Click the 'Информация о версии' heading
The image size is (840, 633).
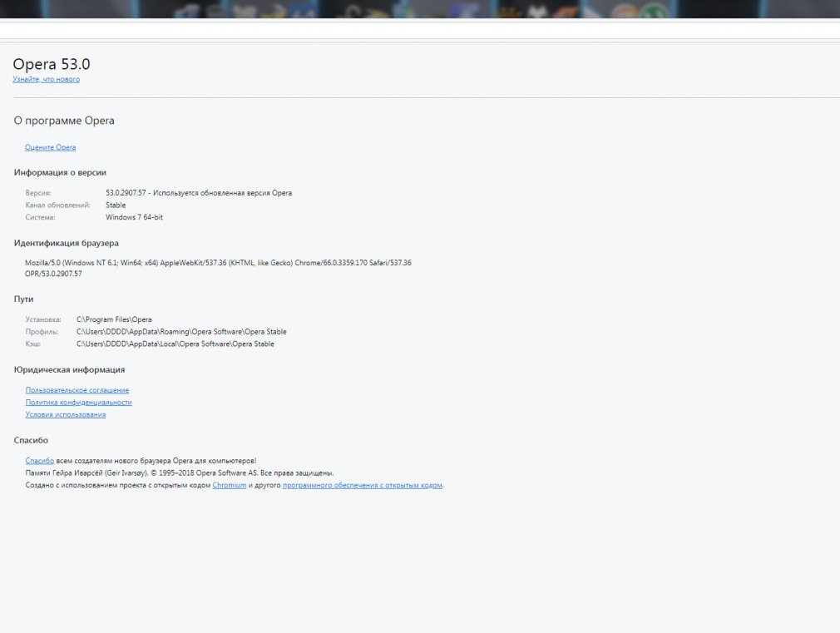pos(60,172)
